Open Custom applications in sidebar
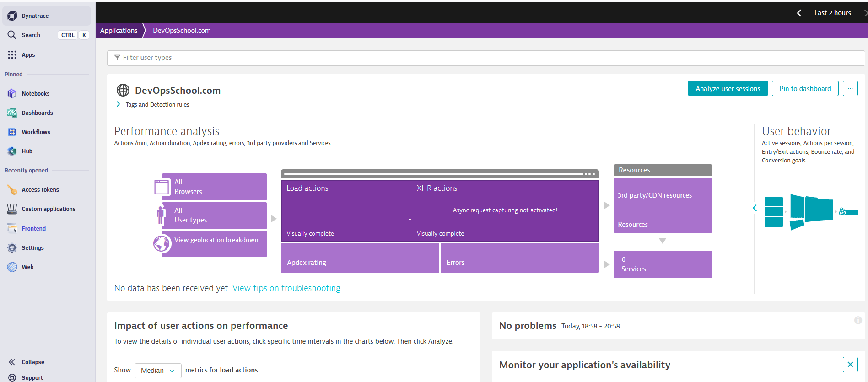 (49, 209)
